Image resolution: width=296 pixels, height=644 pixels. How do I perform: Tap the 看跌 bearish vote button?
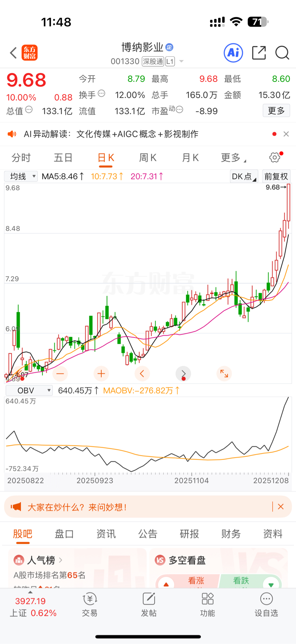click(250, 581)
